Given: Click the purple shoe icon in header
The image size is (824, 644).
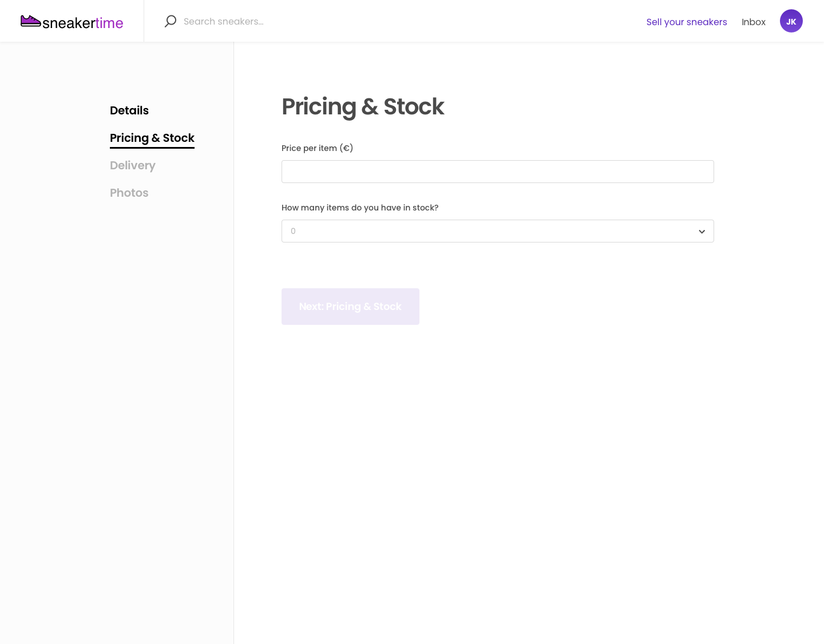Looking at the screenshot, I should [x=31, y=19].
